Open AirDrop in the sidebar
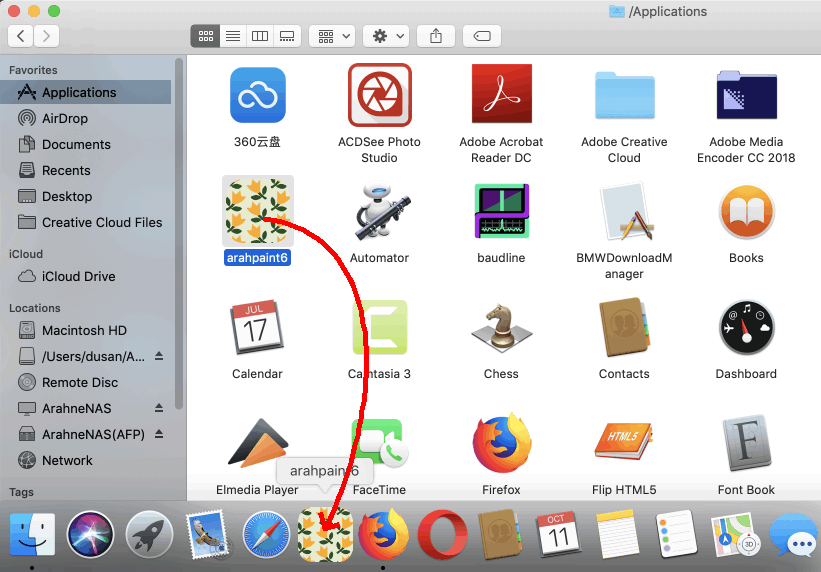 86,118
